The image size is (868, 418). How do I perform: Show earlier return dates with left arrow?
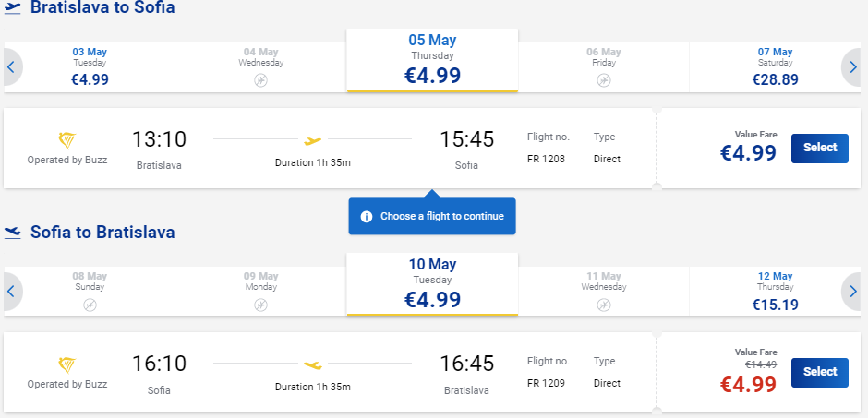(11, 291)
